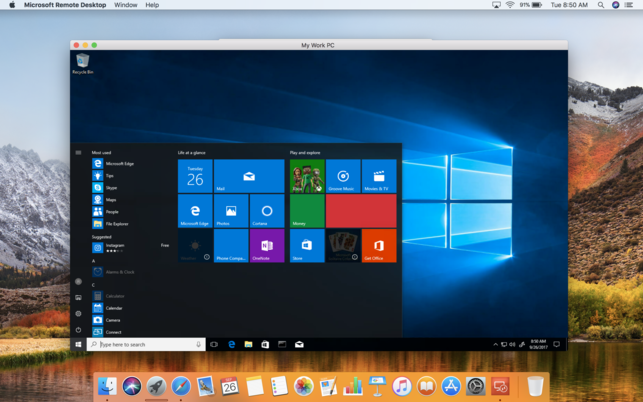643x402 pixels.
Task: Open the Photos tile
Action: click(x=230, y=210)
